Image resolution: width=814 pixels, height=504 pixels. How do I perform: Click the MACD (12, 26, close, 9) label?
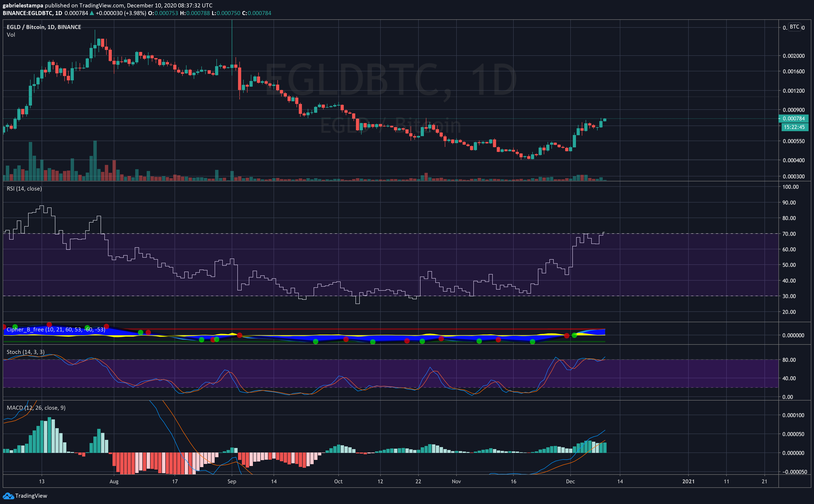pos(36,408)
